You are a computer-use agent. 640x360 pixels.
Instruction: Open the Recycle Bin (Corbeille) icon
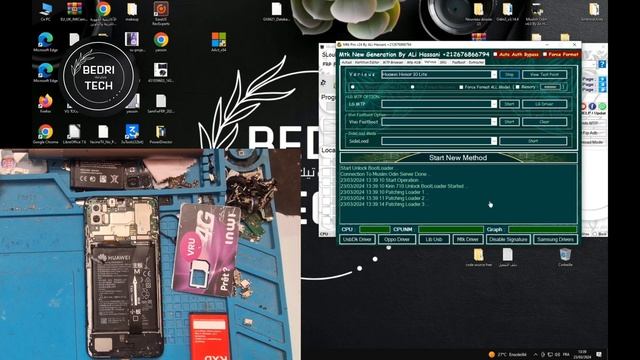click(565, 257)
